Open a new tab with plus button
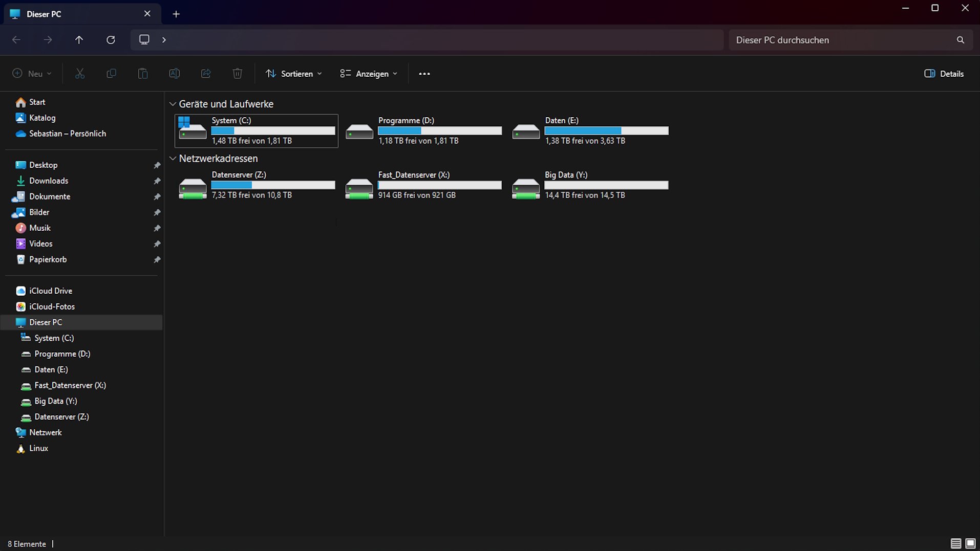980x551 pixels. point(176,14)
